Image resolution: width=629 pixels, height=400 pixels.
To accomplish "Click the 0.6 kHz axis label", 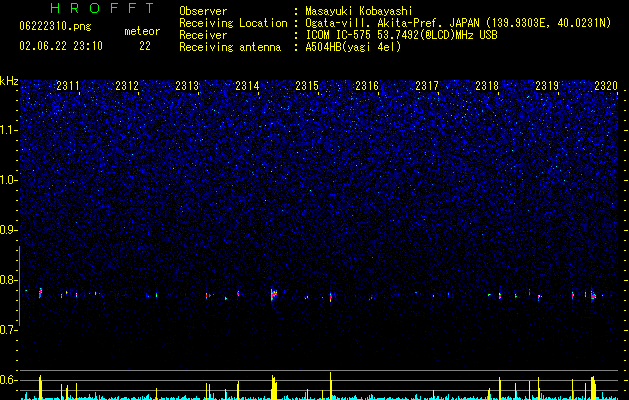I will [9, 380].
